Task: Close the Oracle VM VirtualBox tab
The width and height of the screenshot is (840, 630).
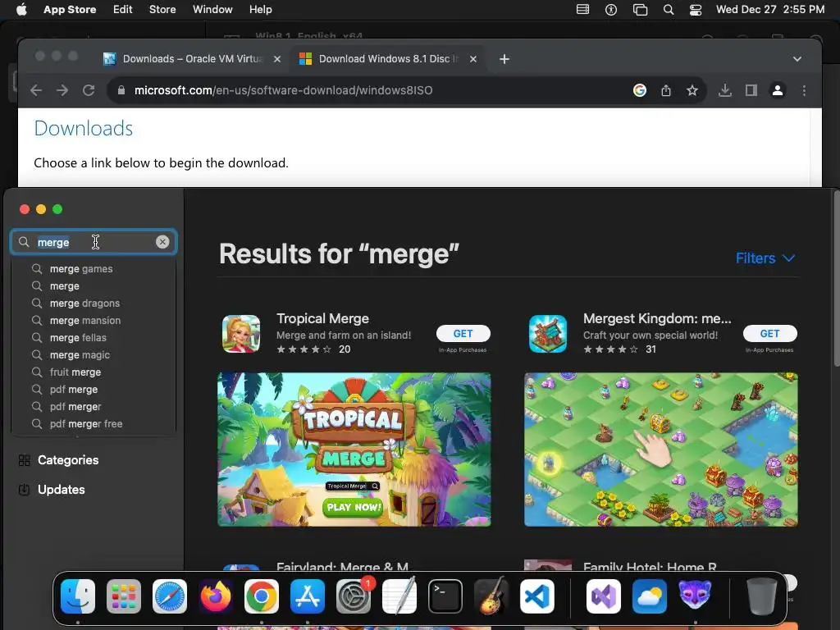Action: [277, 59]
